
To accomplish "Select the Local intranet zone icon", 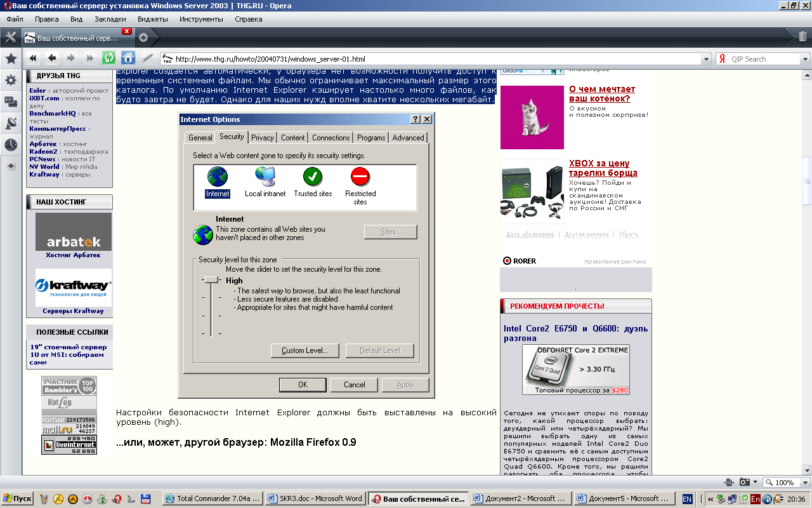I will tap(265, 177).
